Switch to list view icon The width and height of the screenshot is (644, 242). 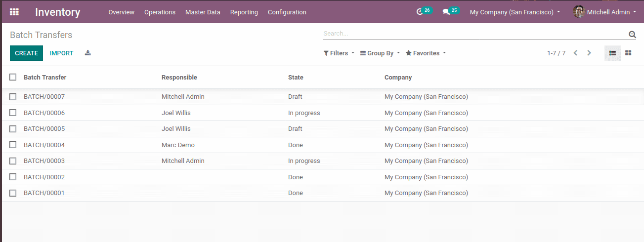(x=612, y=53)
